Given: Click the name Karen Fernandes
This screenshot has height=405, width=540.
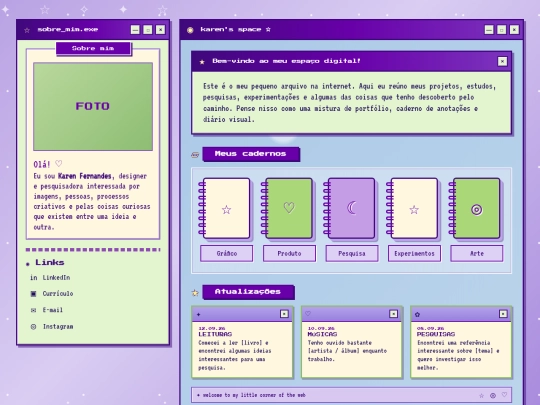Looking at the screenshot, I should pos(85,176).
